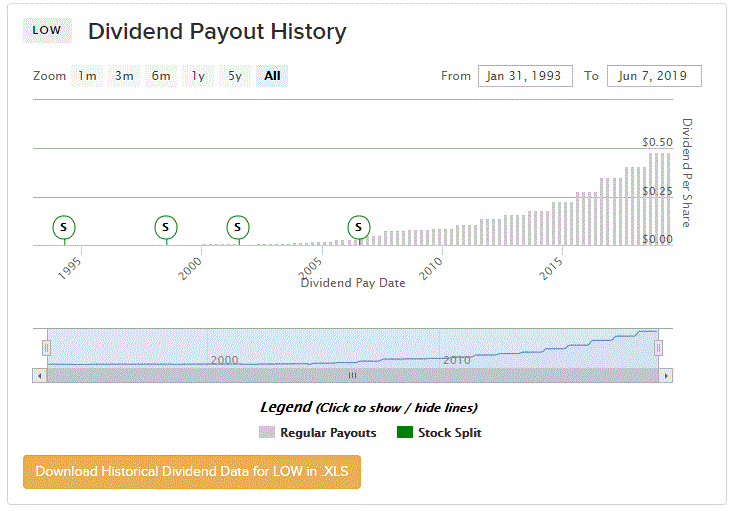This screenshot has height=511, width=738.
Task: Click the 2010 x-axis label
Action: 431,269
